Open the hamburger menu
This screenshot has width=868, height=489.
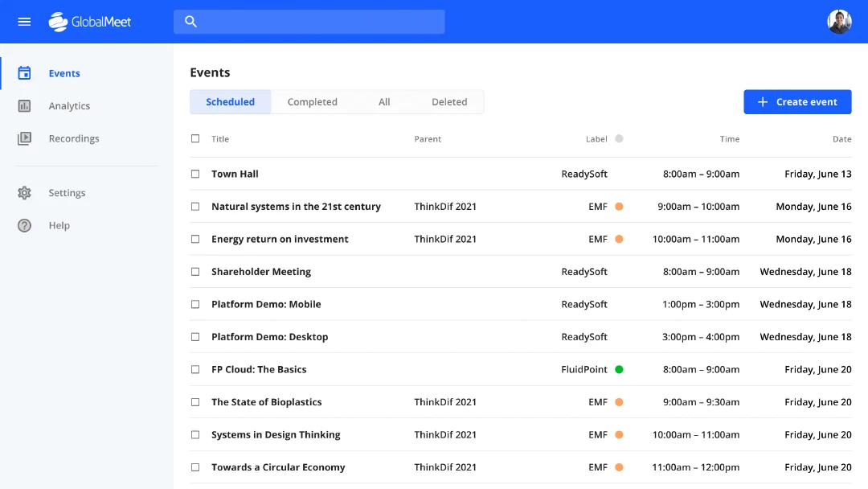tap(24, 22)
